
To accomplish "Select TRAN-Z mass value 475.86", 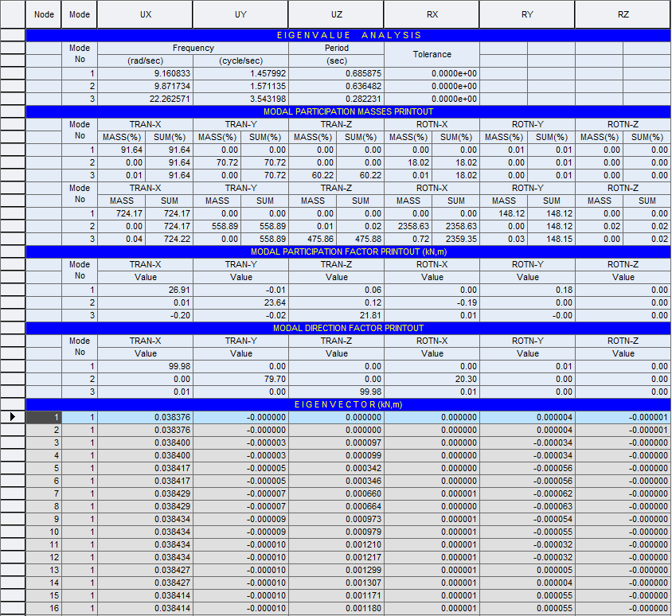I will tap(313, 239).
